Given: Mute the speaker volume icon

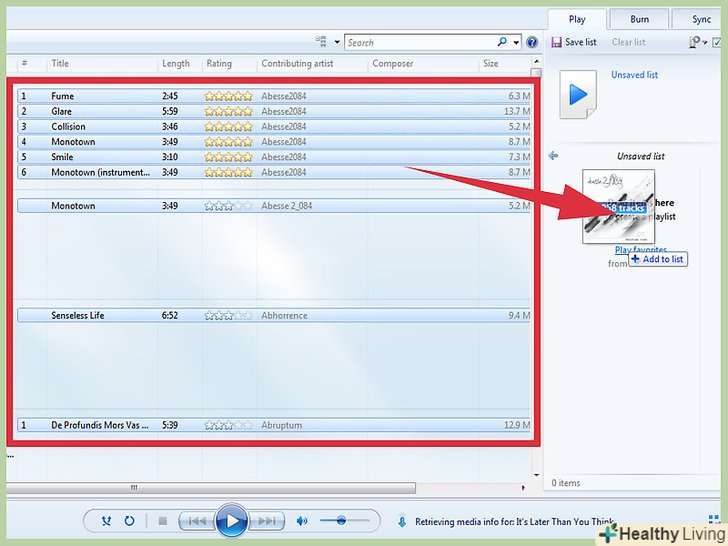Looking at the screenshot, I should pos(302,521).
